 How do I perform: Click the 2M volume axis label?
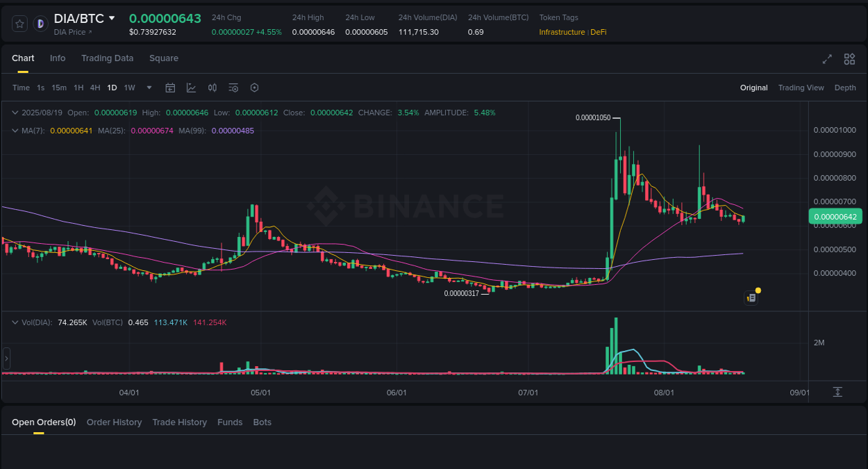[819, 343]
